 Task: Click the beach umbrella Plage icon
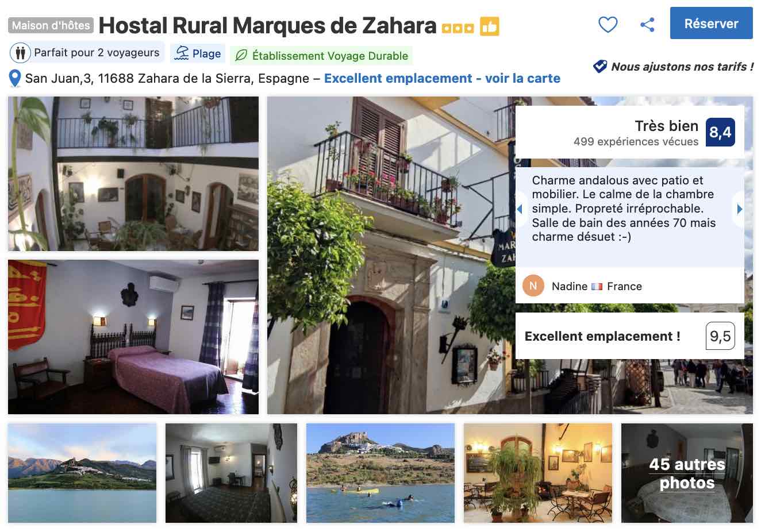click(182, 53)
